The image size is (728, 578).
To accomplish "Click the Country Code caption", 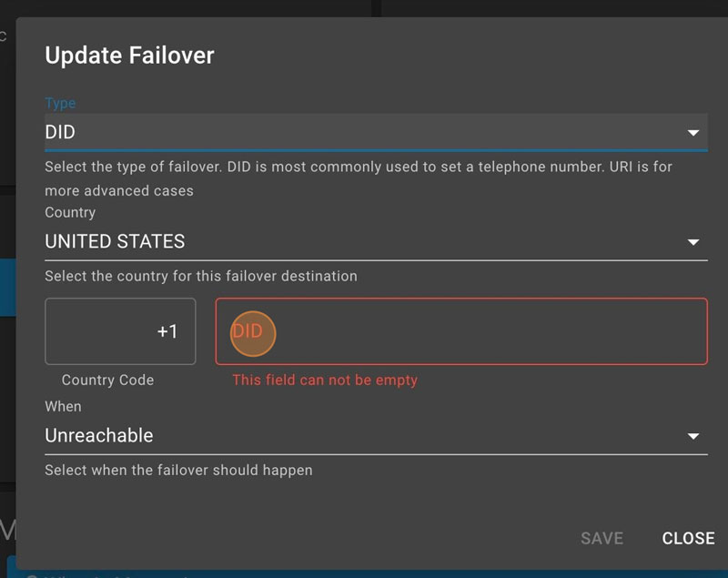I will point(107,380).
